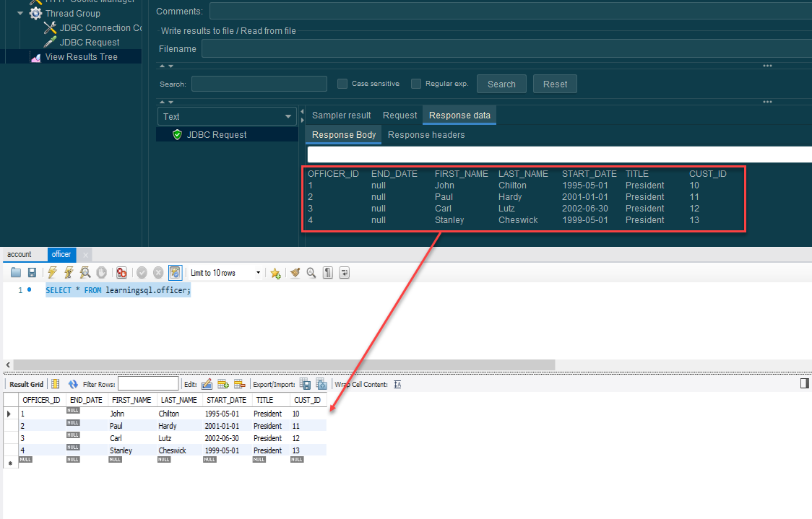Refresh result grid with arrows icon

(x=73, y=384)
